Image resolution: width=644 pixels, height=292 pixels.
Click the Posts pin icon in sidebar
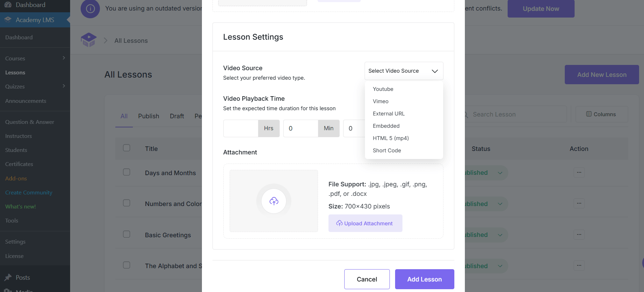[8, 278]
